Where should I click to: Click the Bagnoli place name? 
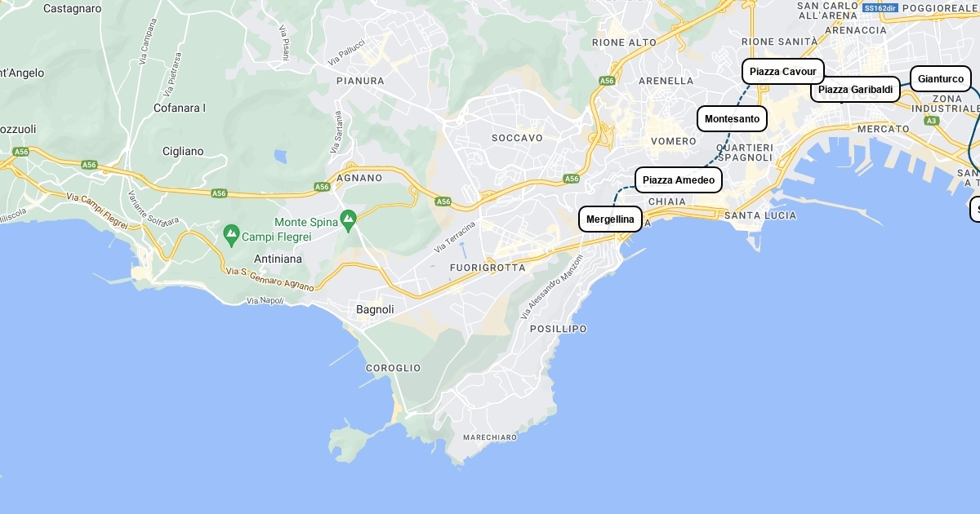point(375,309)
